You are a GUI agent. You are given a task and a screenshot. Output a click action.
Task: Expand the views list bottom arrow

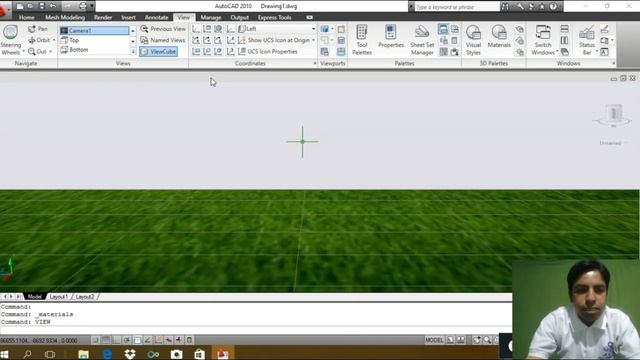pyautogui.click(x=133, y=51)
